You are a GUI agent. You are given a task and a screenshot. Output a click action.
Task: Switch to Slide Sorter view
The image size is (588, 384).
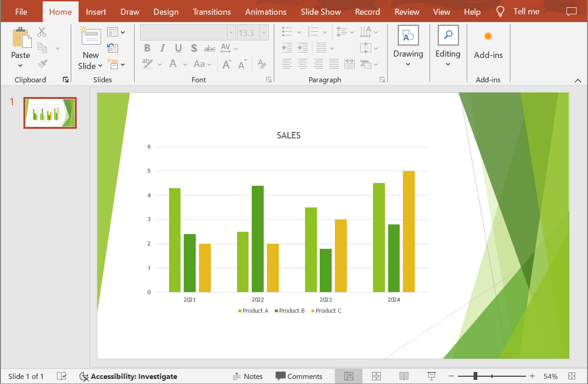click(376, 376)
